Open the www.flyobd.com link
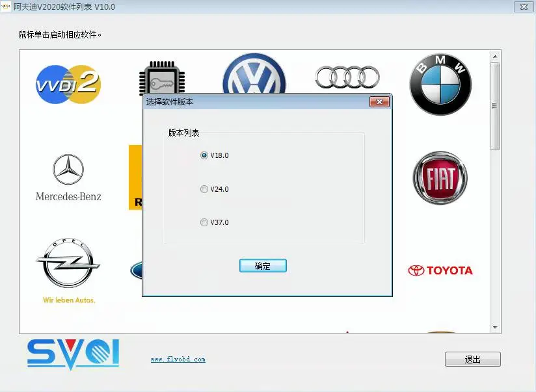The height and width of the screenshot is (392, 536). click(x=178, y=359)
